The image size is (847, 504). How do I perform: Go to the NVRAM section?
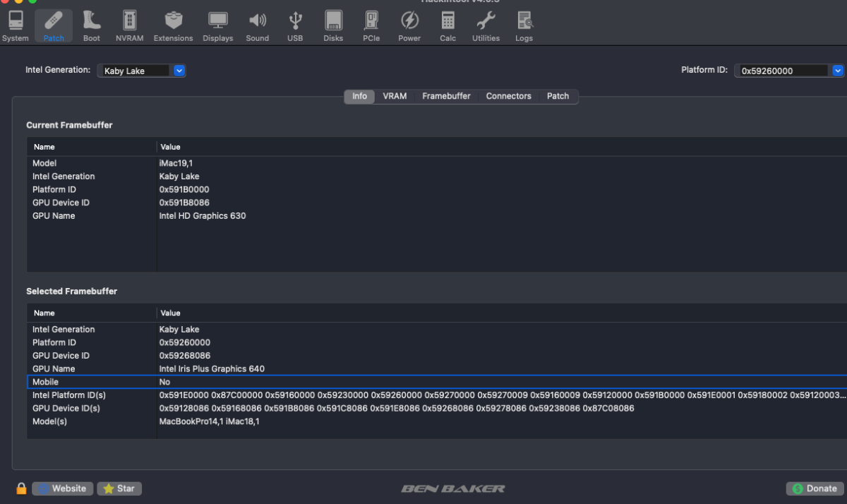point(129,26)
